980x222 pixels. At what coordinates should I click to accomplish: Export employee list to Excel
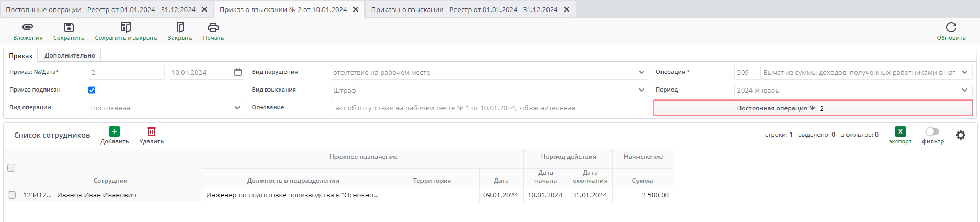click(x=900, y=132)
